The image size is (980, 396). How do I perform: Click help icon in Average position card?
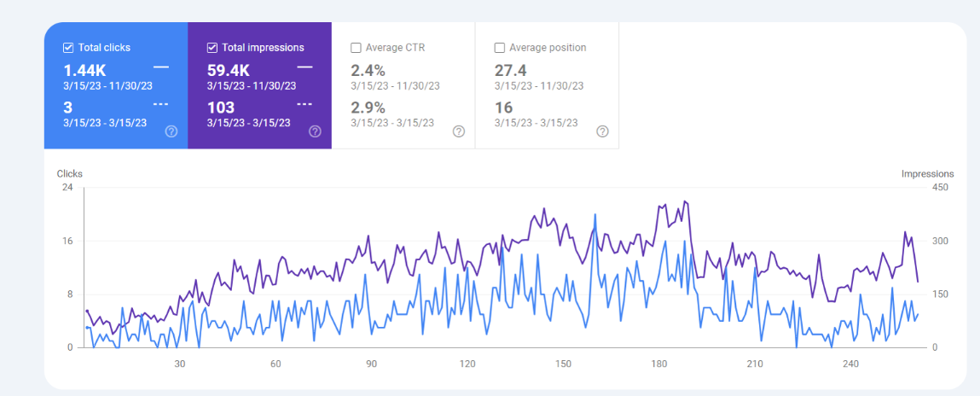point(602,131)
